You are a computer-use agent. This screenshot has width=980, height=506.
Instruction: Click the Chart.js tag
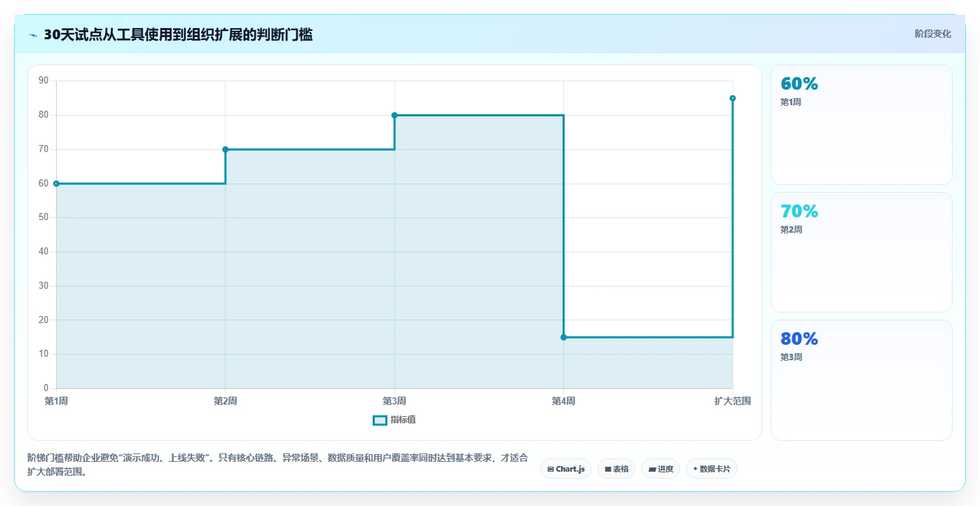pyautogui.click(x=567, y=469)
